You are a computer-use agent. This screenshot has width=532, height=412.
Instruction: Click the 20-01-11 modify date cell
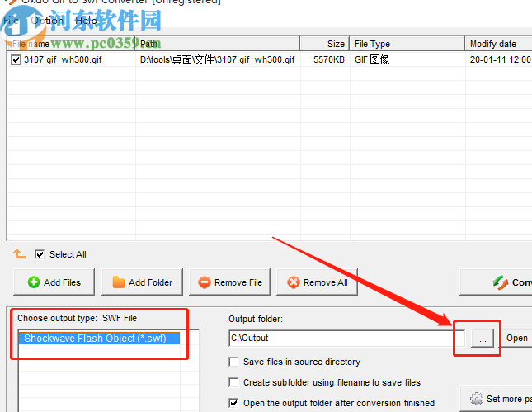pyautogui.click(x=500, y=59)
